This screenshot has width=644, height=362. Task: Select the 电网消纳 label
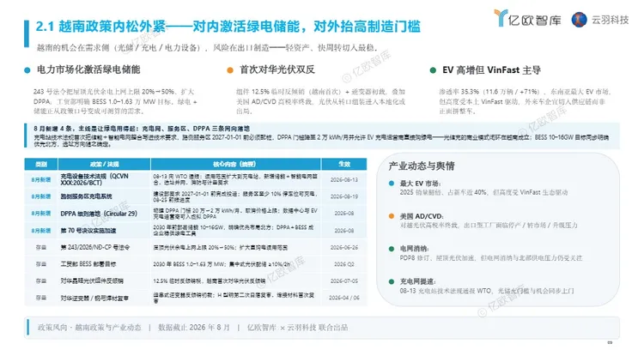[x=415, y=249]
